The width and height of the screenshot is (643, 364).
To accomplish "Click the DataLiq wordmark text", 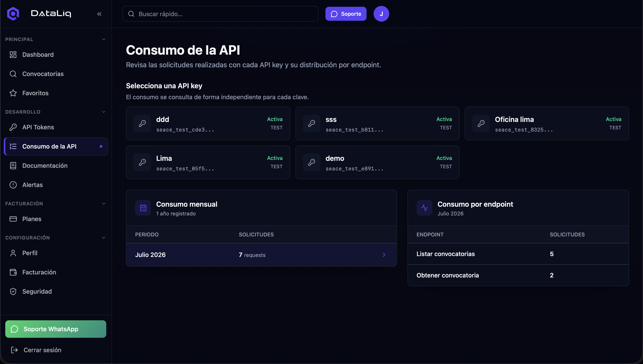I will (x=51, y=14).
